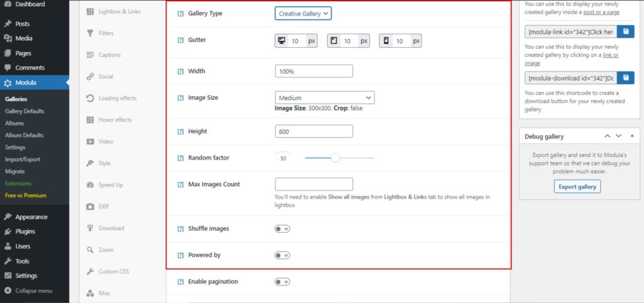The width and height of the screenshot is (644, 303).
Task: Click the desktop gutter device icon
Action: click(281, 41)
